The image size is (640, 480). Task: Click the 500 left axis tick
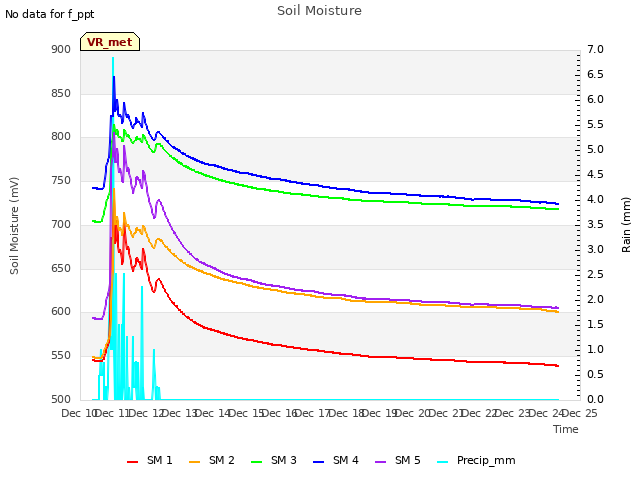(61, 400)
